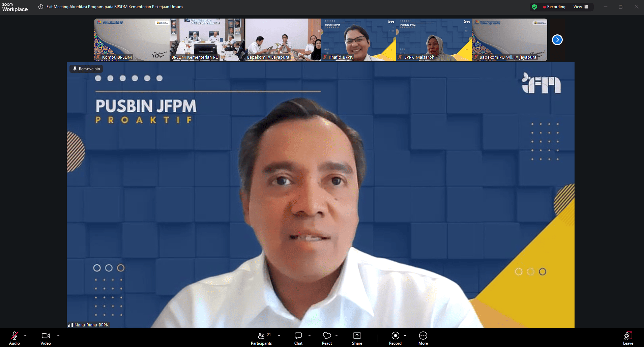
Task: Start screen sharing with Share
Action: (357, 338)
